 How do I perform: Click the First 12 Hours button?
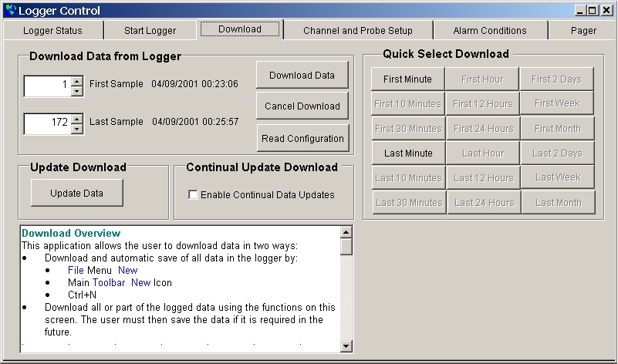click(482, 103)
